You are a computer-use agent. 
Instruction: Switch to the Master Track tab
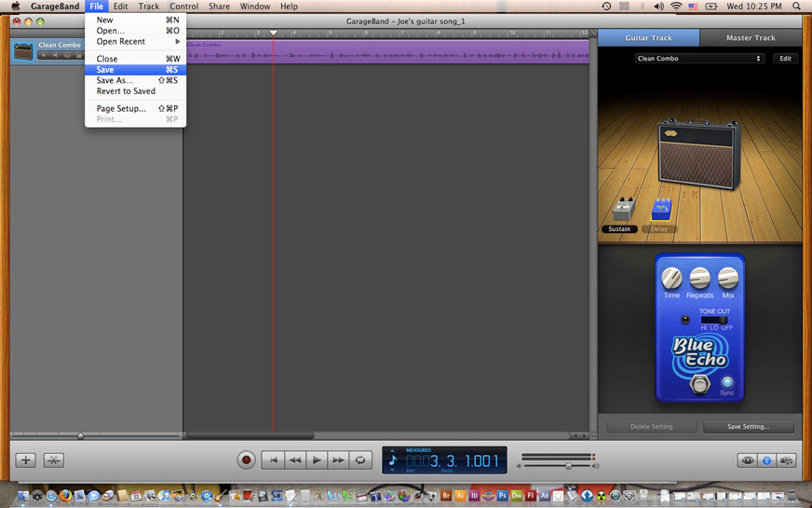tap(751, 38)
